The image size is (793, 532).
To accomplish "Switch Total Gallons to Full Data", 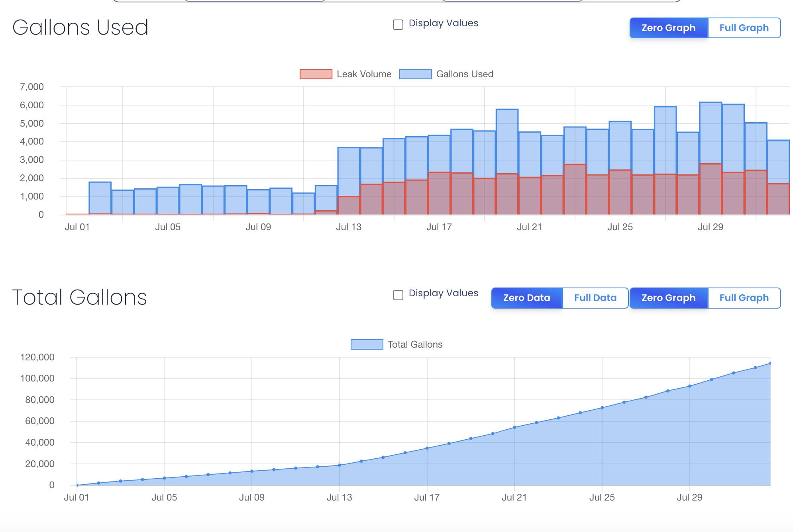I will coord(595,298).
